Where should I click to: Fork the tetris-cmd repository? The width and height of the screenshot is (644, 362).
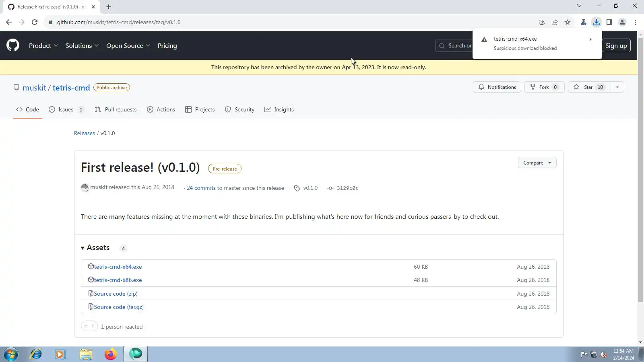point(544,87)
